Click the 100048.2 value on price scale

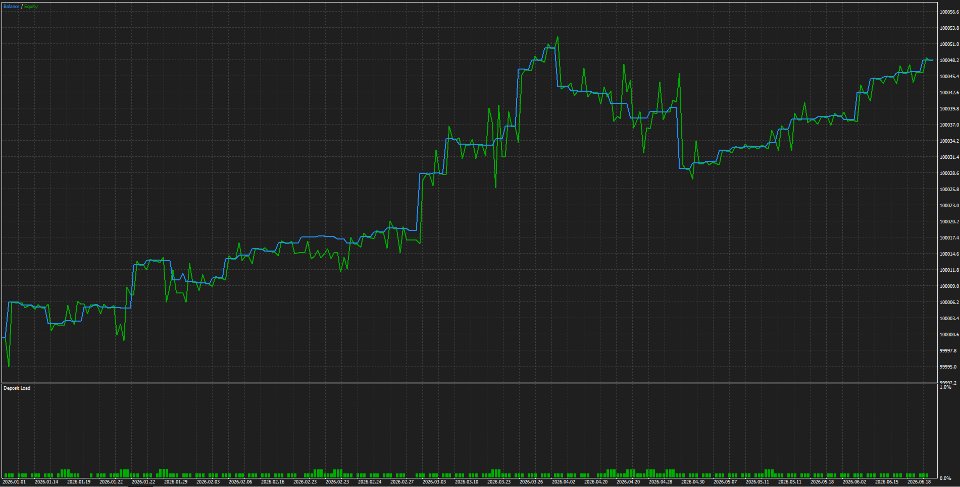[x=948, y=60]
